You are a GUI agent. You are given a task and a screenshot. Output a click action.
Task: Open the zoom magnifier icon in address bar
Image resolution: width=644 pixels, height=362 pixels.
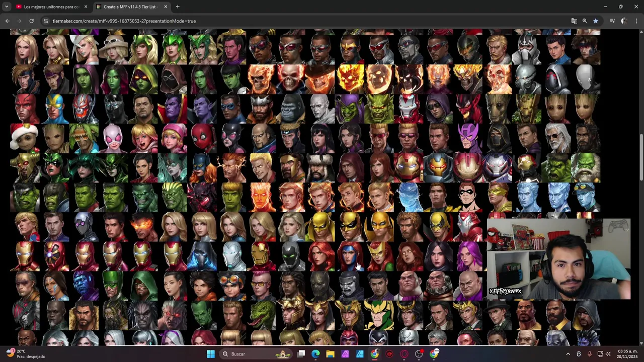[x=585, y=21]
